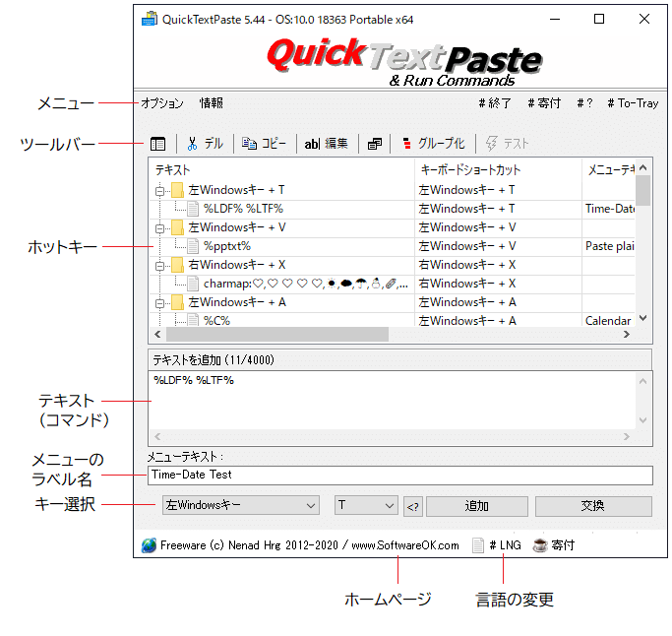Click the テキストを追加 (11/4000) label

point(214,359)
